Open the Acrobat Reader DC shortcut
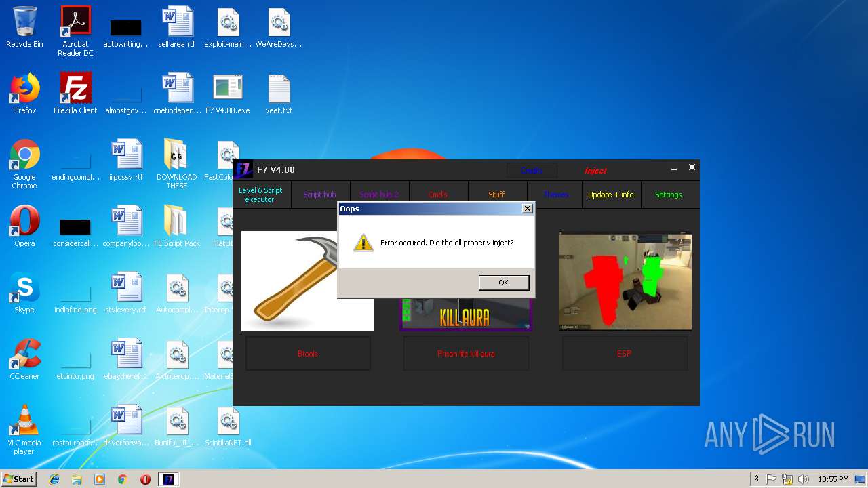Image resolution: width=868 pixels, height=488 pixels. click(x=75, y=31)
